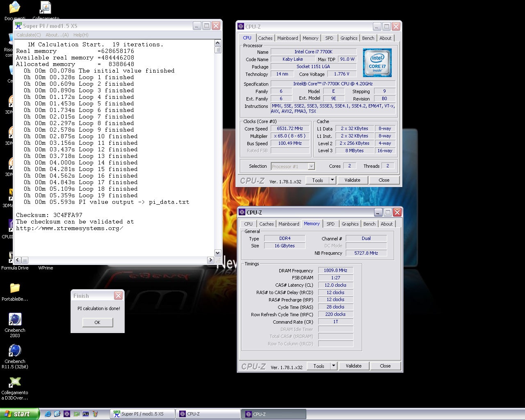Open the PLL tool in quick launch

(86, 414)
